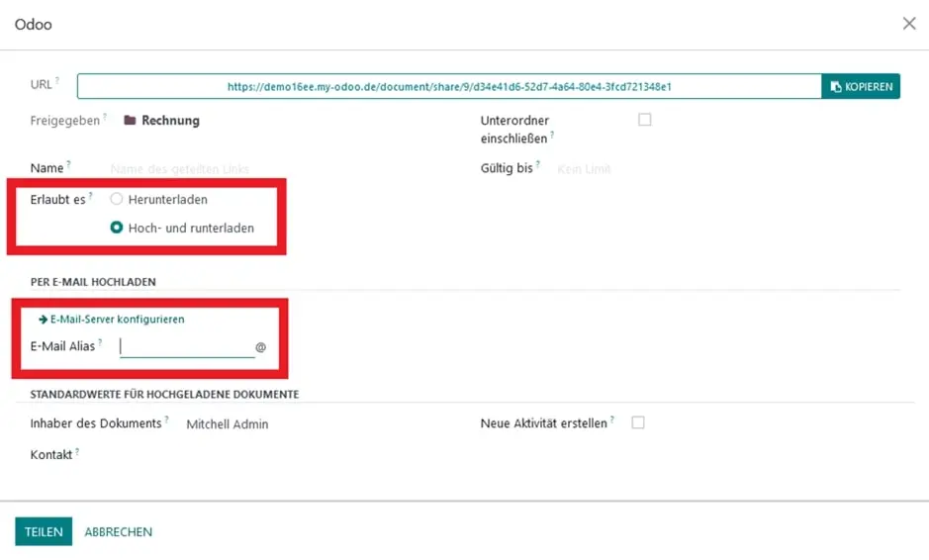929x560 pixels.
Task: Click the help mark beside Erlaubt es
Action: 91,196
